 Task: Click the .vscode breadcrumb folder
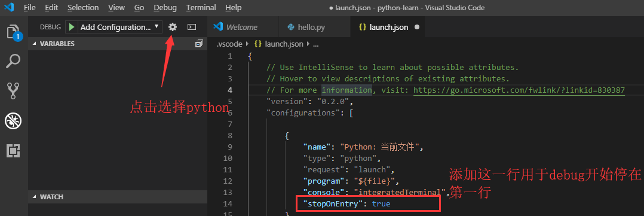[x=229, y=44]
